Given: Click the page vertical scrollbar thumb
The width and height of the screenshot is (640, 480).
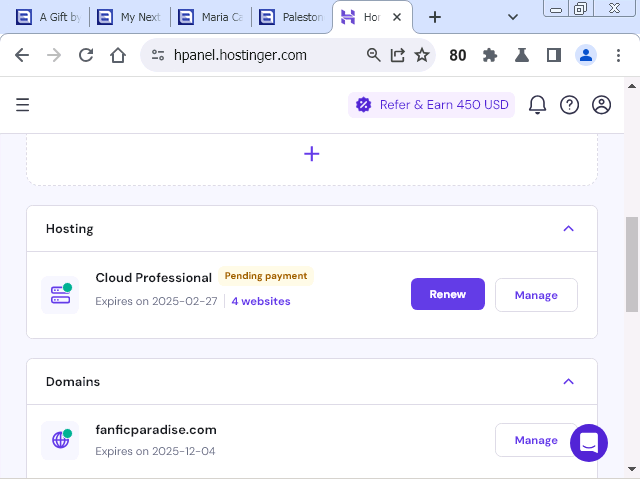Looking at the screenshot, I should click(x=632, y=264).
